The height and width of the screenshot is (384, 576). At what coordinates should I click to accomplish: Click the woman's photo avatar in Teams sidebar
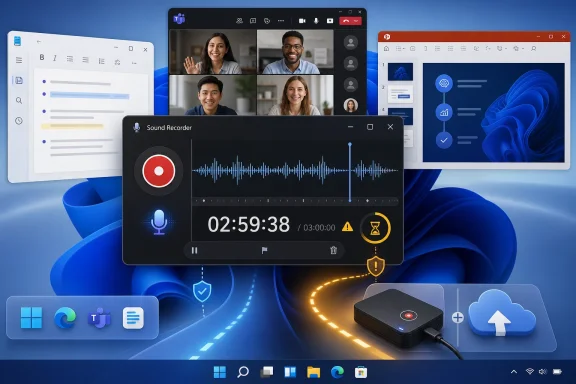click(x=351, y=105)
